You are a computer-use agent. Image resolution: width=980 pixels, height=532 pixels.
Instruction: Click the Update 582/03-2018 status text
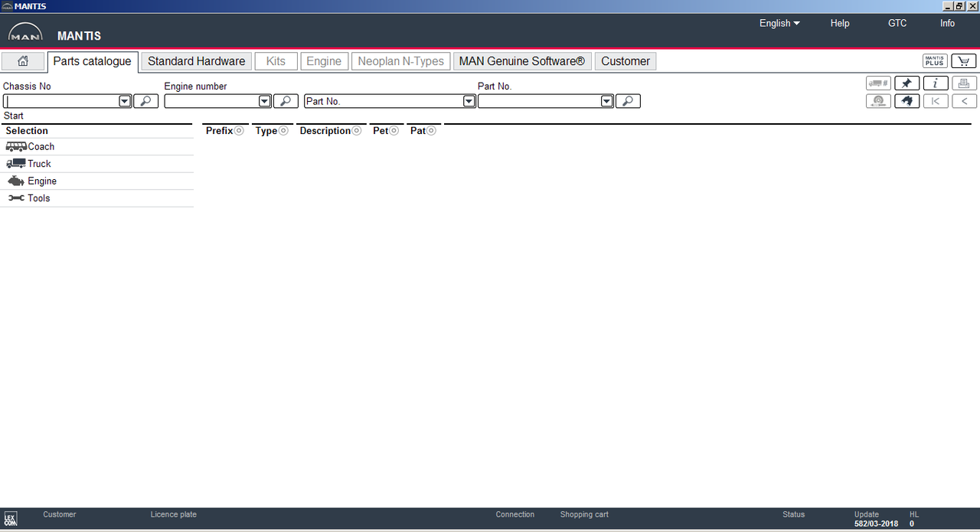[x=877, y=519]
